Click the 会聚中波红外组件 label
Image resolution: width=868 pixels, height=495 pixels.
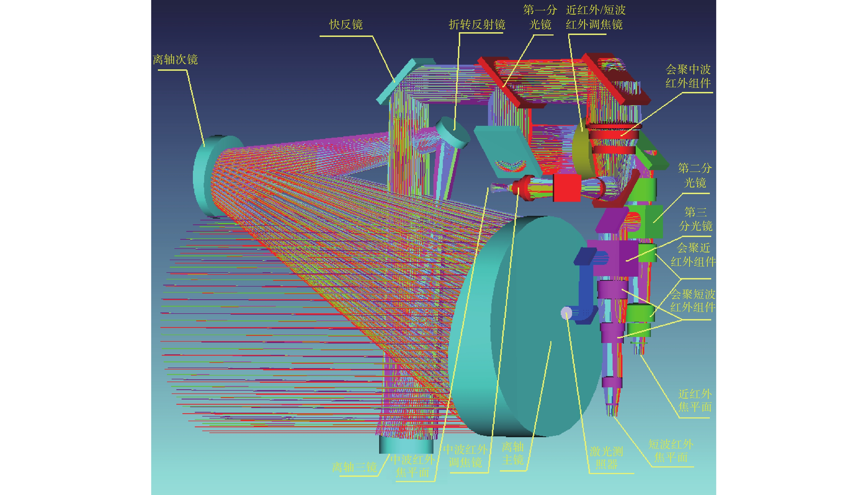(x=688, y=76)
